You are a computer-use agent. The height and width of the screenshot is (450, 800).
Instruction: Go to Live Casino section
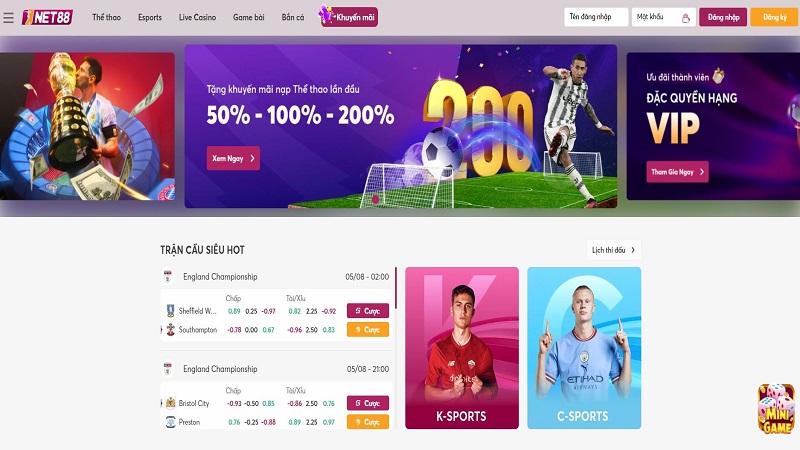(197, 17)
